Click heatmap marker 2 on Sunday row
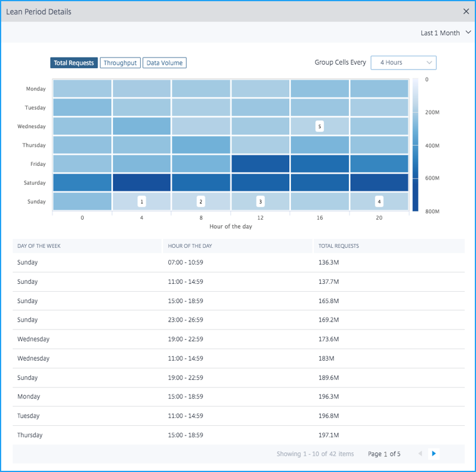This screenshot has height=472, width=476. click(x=201, y=201)
